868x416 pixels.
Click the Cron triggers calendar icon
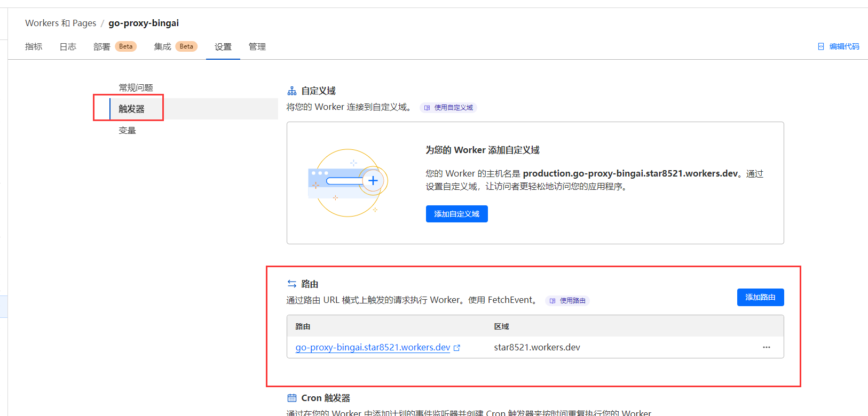pos(291,398)
